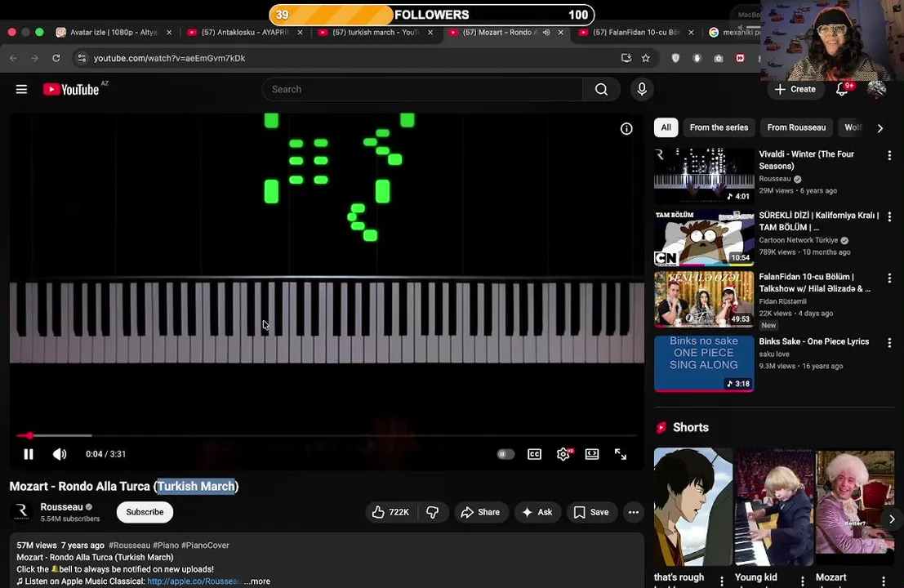Viewport: 904px width, 588px height.
Task: Bookmark this page with the star
Action: pos(646,58)
